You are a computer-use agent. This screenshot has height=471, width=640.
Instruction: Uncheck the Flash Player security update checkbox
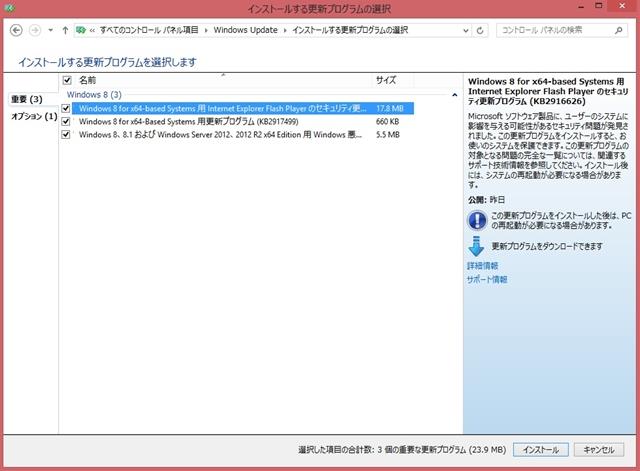[x=66, y=108]
